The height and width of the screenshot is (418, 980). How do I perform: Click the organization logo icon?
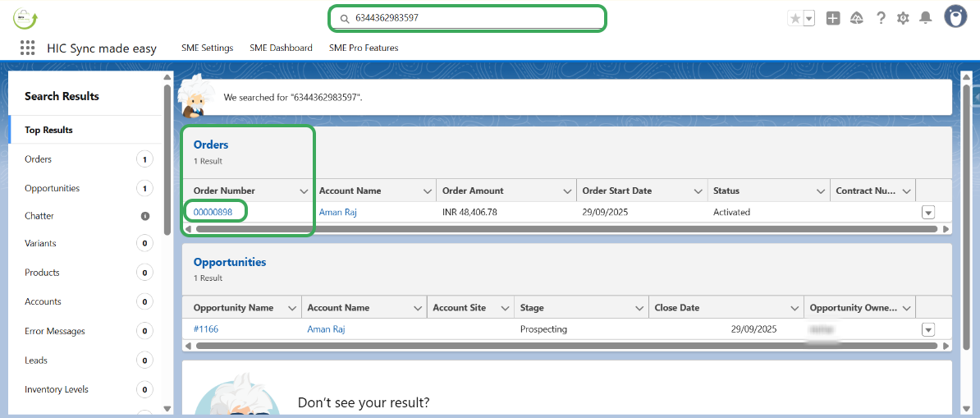[25, 19]
